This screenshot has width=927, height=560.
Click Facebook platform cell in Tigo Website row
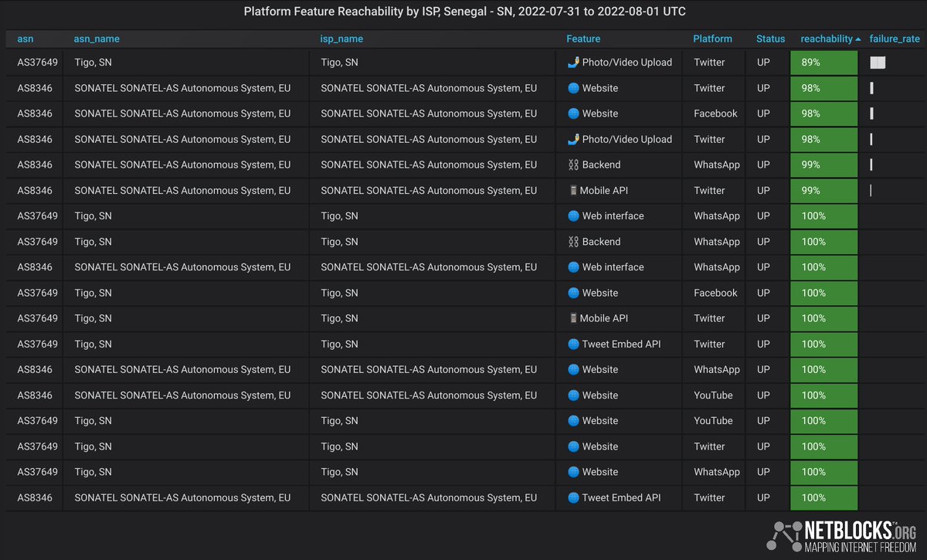[715, 293]
